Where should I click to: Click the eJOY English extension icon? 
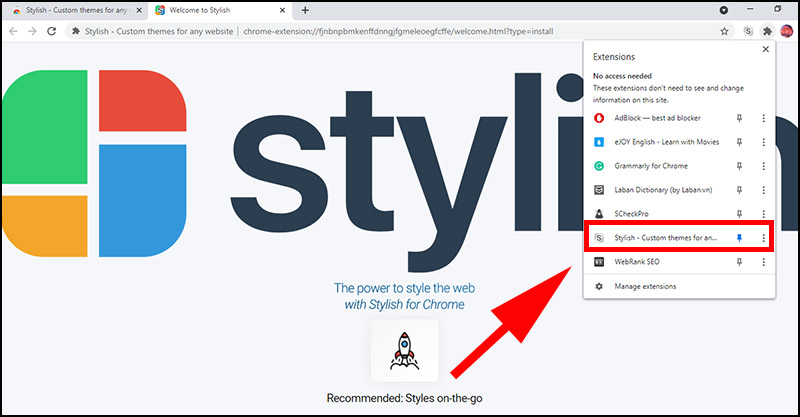coord(599,142)
